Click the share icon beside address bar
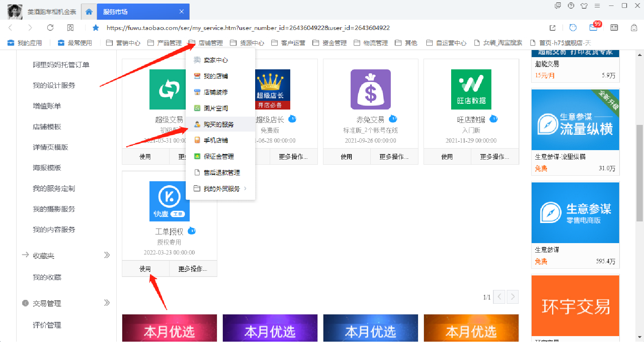Viewport: 644px width, 342px height. (x=553, y=28)
